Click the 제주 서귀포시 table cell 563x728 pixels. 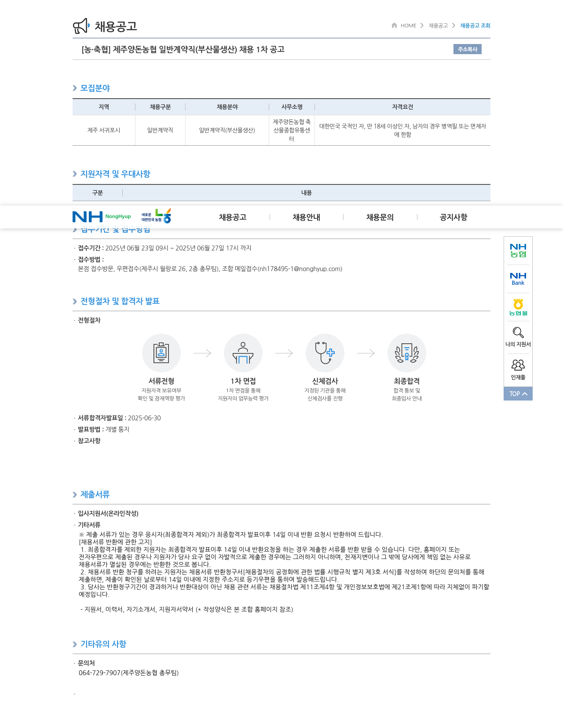[x=104, y=130]
